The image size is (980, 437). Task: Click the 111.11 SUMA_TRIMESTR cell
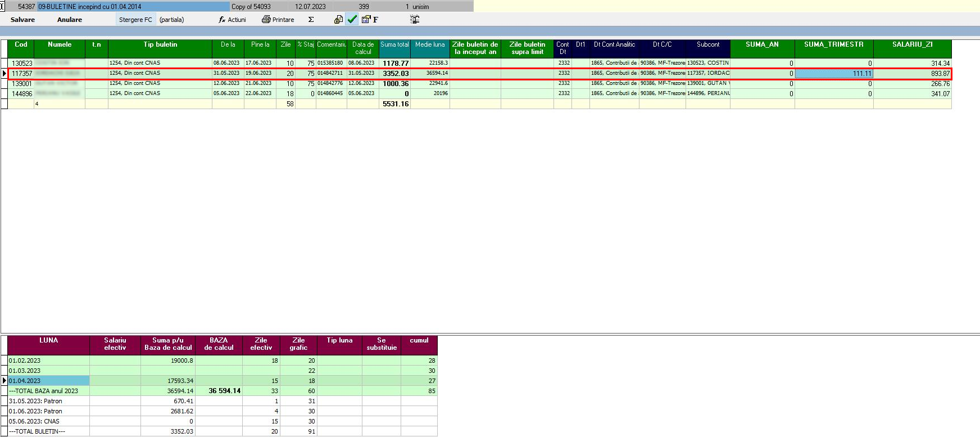[834, 74]
